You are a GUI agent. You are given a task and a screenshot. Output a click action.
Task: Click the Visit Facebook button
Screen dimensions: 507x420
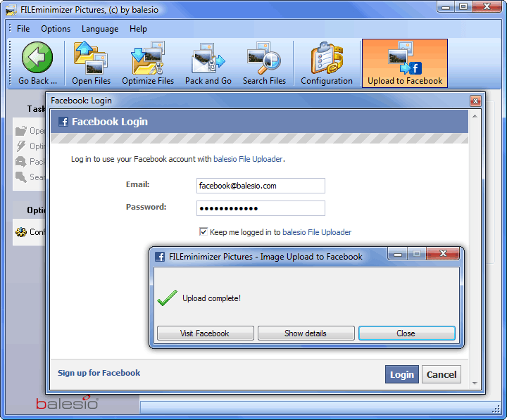pos(206,333)
